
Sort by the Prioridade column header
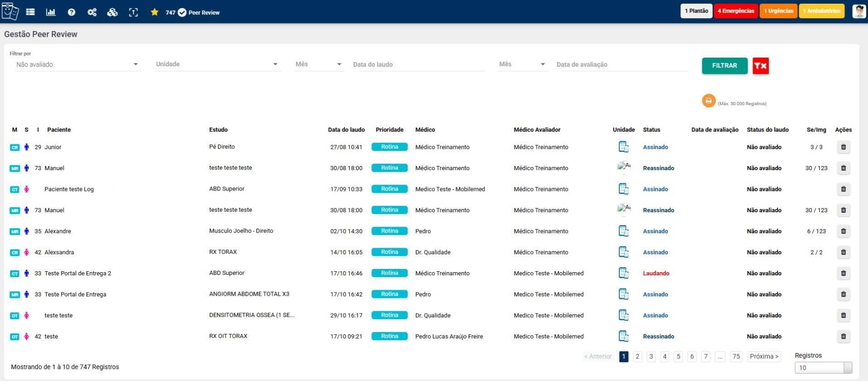(389, 130)
